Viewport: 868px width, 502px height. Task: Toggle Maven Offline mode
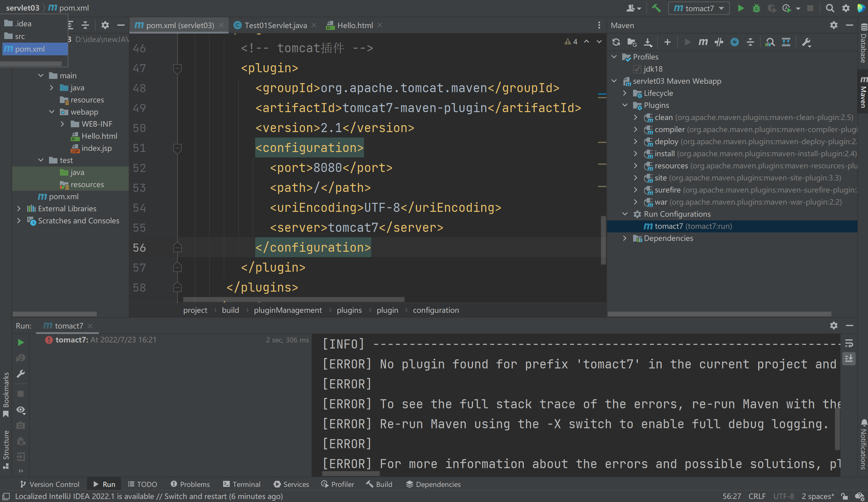tap(734, 42)
